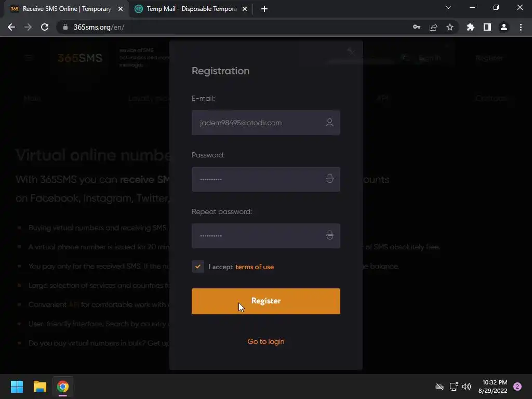The width and height of the screenshot is (532, 399).
Task: Click Register link in page header
Action: point(489,58)
